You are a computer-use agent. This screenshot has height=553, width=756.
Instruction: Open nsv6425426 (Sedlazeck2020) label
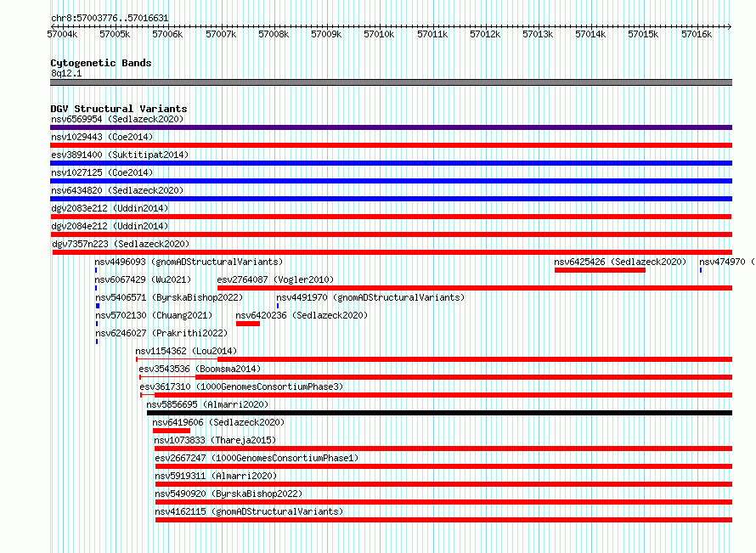click(620, 262)
